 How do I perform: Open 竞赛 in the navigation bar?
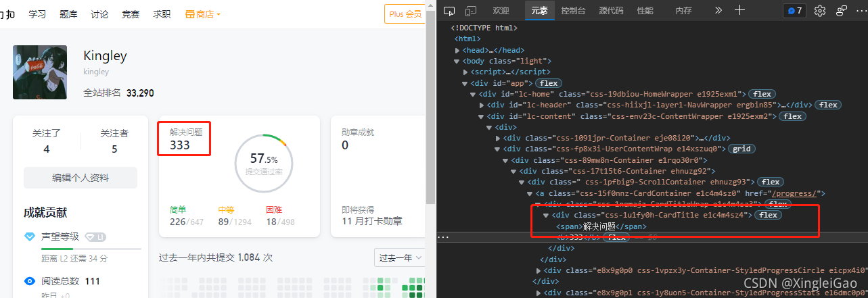click(131, 14)
